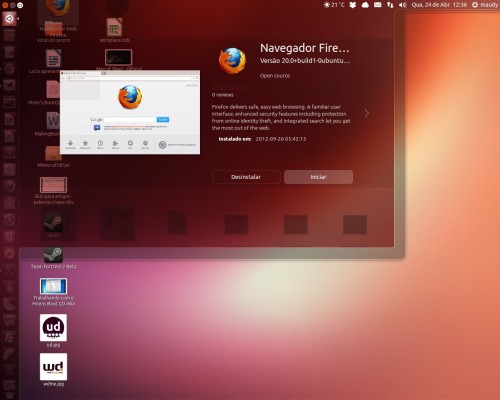
Task: Click the Firefox description paragraph
Action: [x=281, y=117]
